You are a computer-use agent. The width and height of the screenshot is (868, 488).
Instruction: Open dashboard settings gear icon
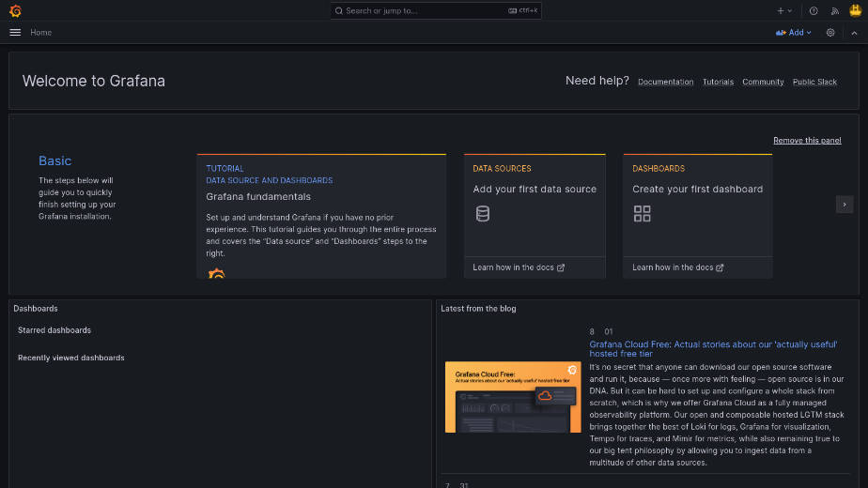[830, 33]
